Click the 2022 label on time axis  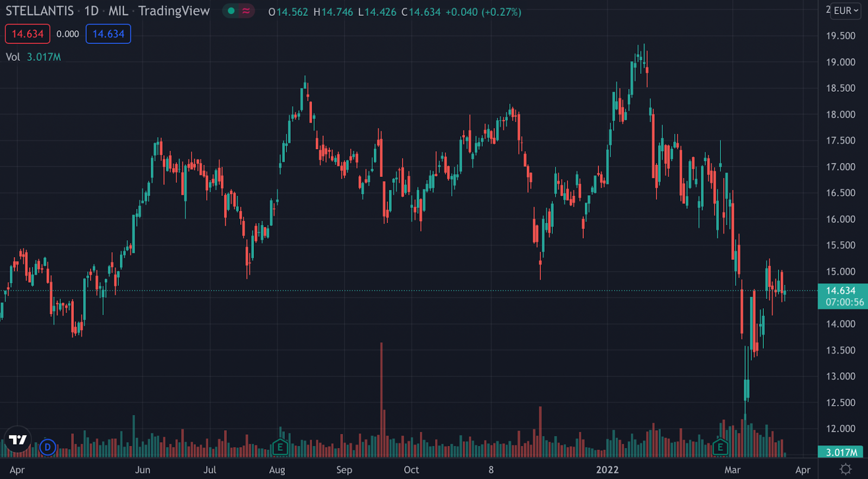[607, 470]
